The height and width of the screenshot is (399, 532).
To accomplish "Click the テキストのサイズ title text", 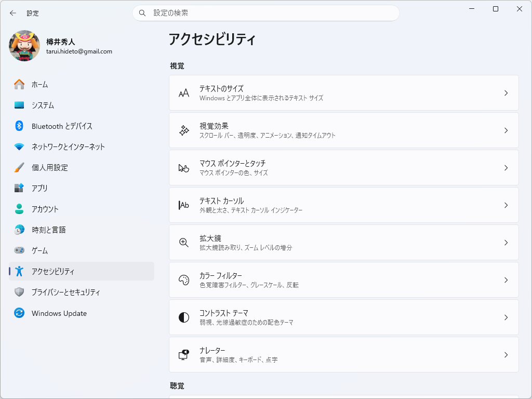I will point(221,88).
